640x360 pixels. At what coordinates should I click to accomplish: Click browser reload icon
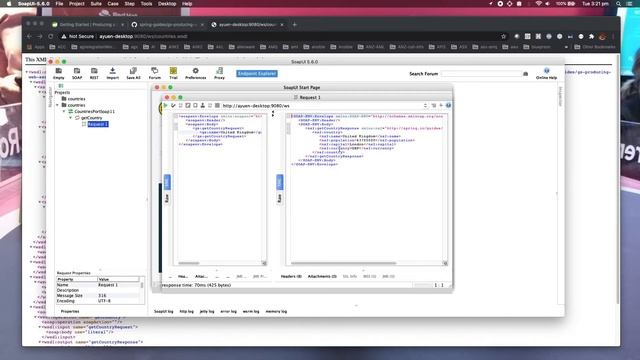click(x=51, y=36)
